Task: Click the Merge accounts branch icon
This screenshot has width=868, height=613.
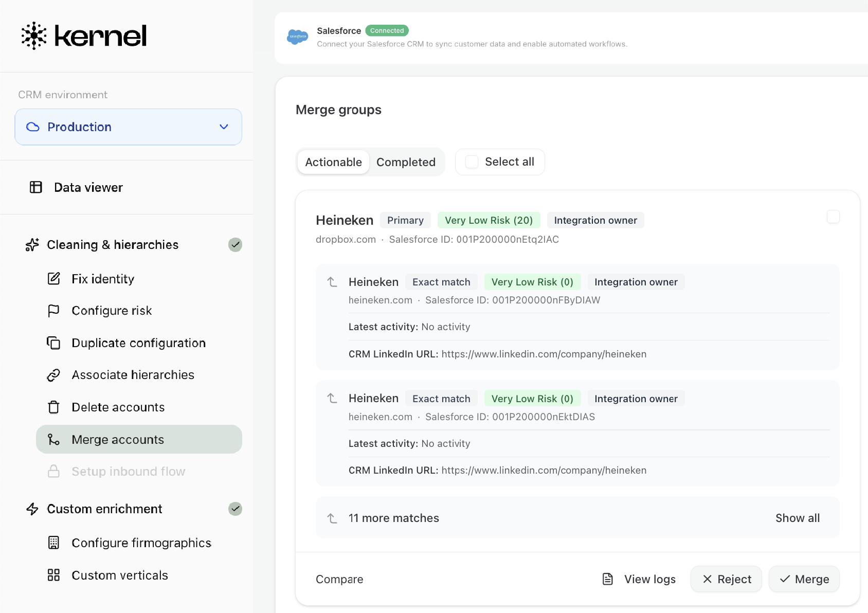Action: [x=53, y=439]
